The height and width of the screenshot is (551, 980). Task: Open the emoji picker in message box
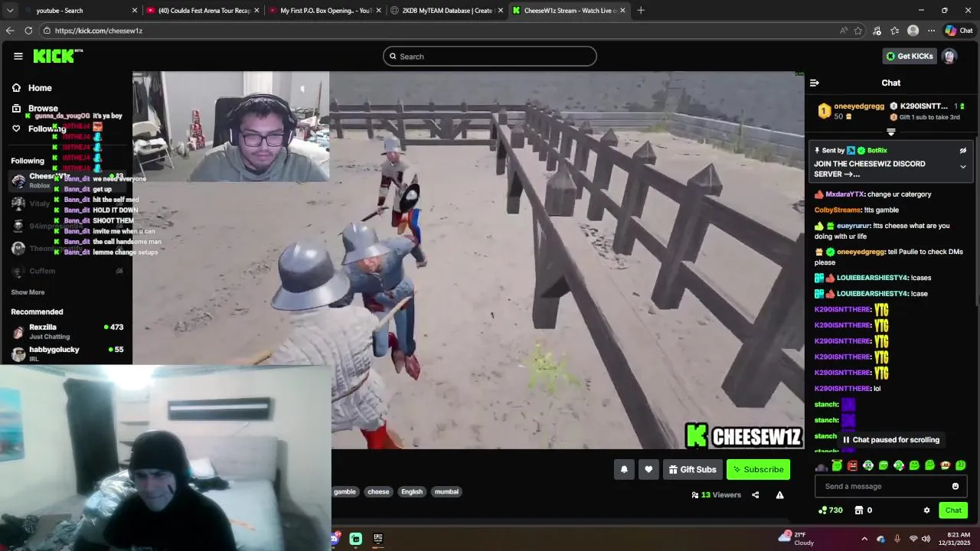pos(955,486)
